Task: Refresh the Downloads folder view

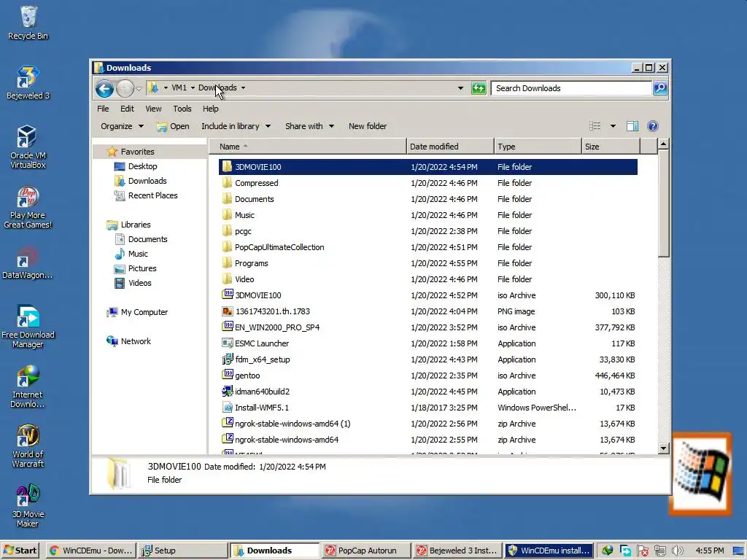Action: [479, 88]
